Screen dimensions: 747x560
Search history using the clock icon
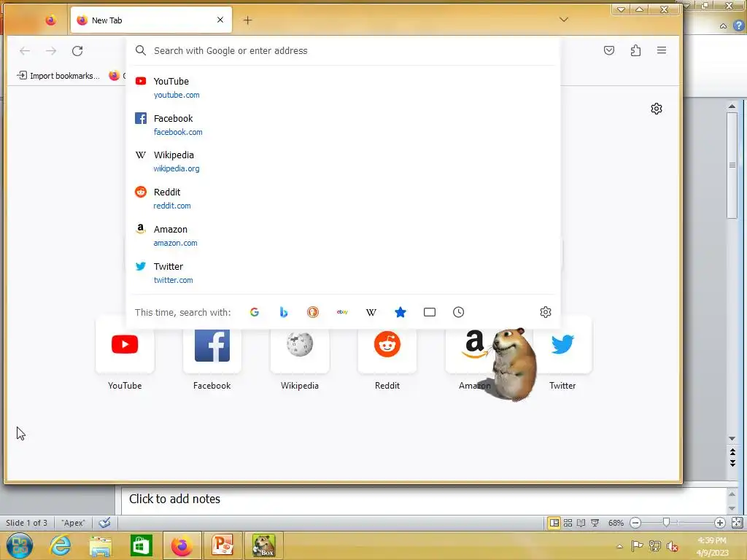click(x=458, y=312)
